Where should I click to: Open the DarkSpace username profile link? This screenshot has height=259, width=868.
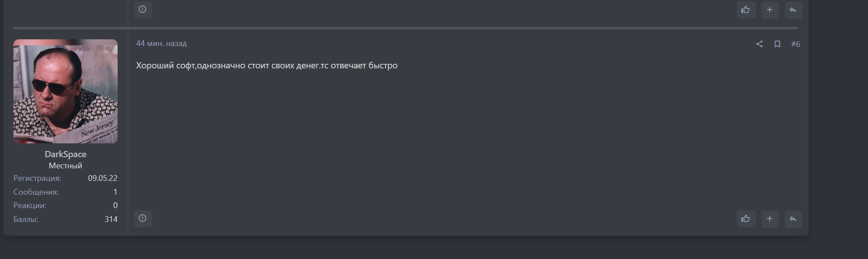coord(65,154)
